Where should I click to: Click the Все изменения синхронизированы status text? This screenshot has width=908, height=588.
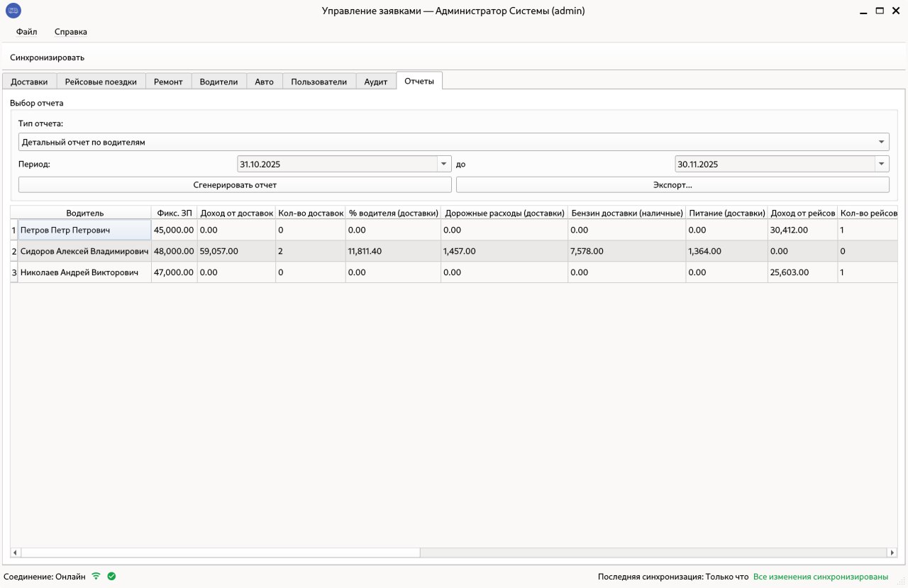[821, 577]
